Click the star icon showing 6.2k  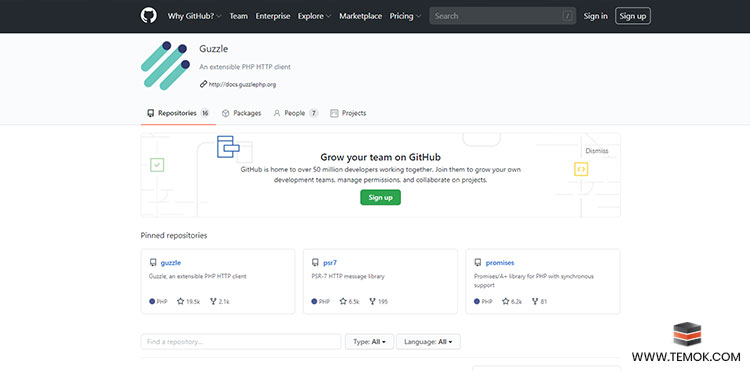coord(506,302)
